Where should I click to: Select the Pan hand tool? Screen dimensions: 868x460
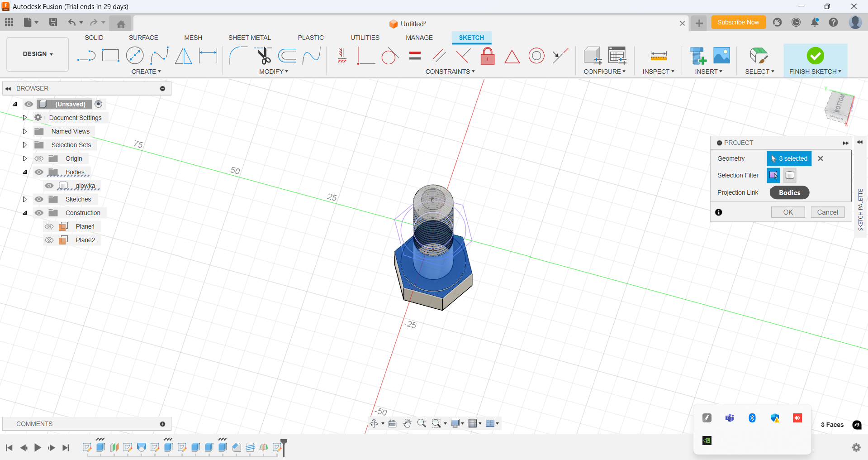click(x=407, y=423)
